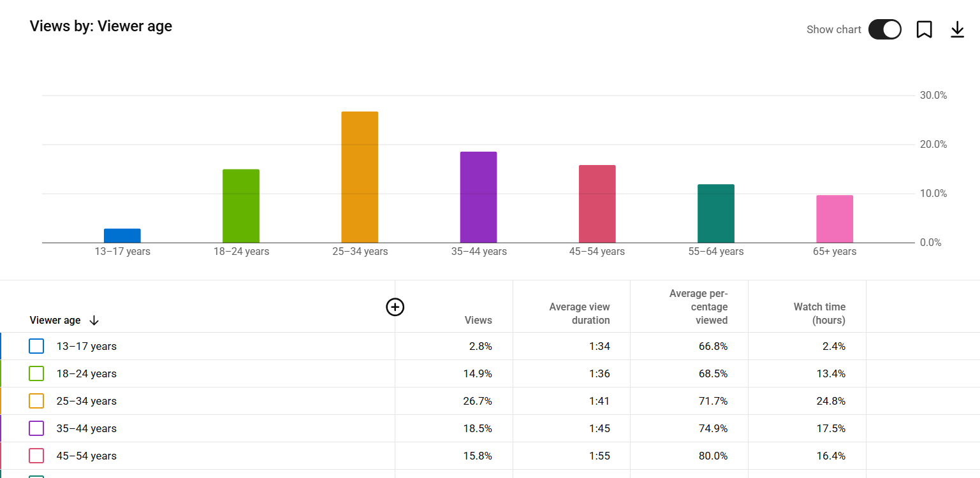Click the plus icon to add a metric
The image size is (980, 478).
pyautogui.click(x=395, y=307)
